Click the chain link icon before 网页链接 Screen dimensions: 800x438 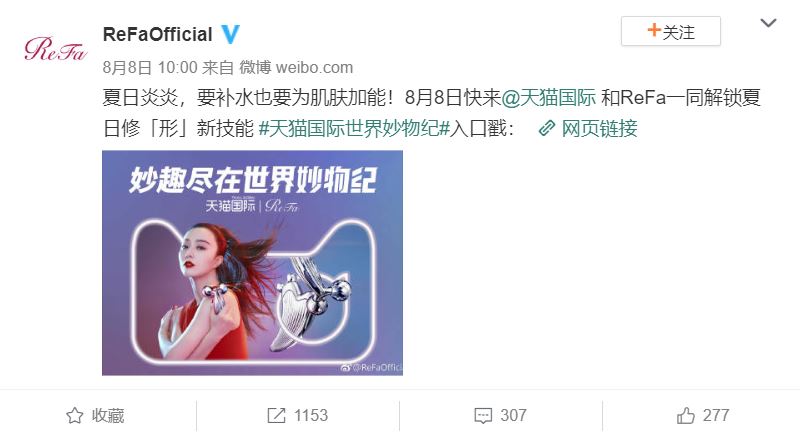[x=547, y=128]
